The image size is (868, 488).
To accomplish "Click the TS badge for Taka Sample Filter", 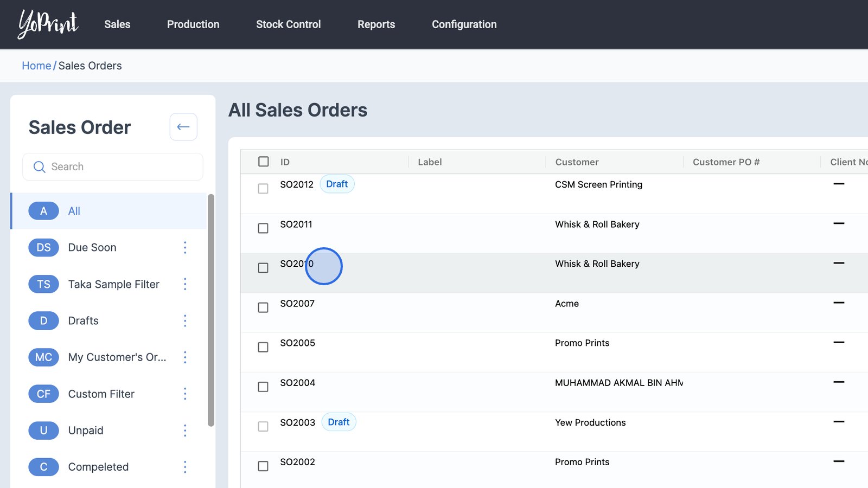I will pos(43,284).
